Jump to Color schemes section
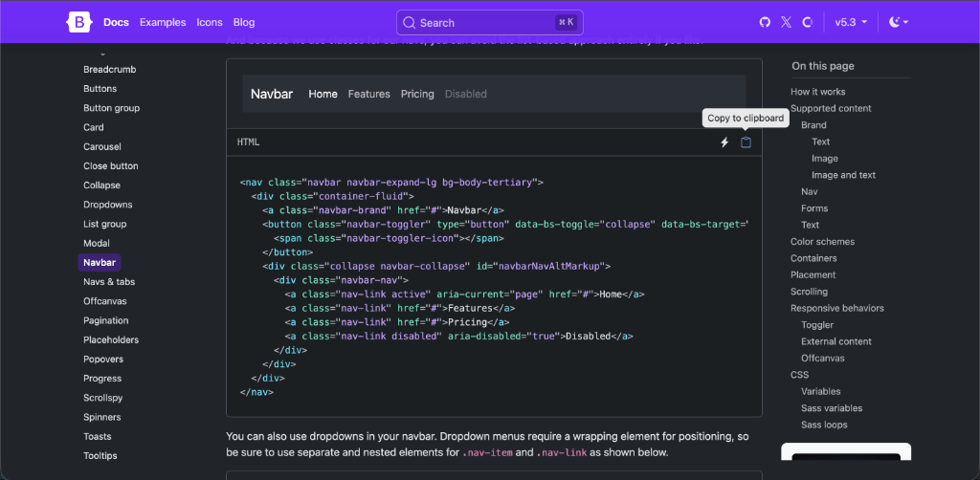 [822, 242]
